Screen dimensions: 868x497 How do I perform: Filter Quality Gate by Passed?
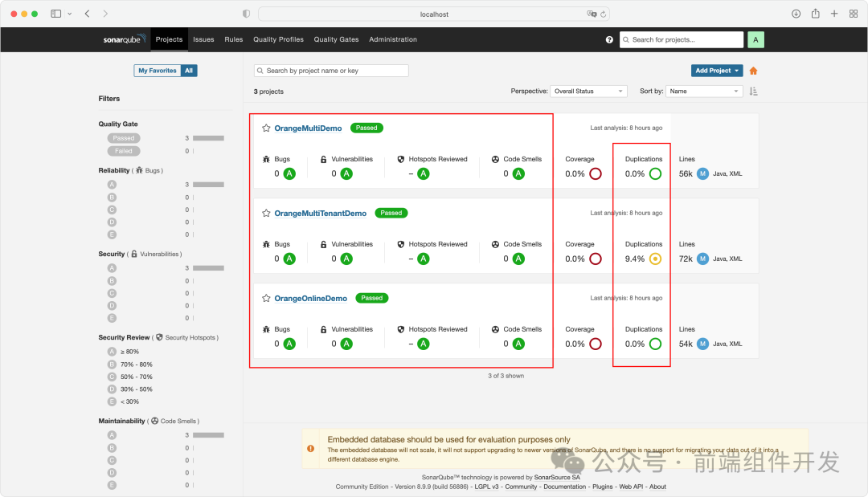pos(124,138)
